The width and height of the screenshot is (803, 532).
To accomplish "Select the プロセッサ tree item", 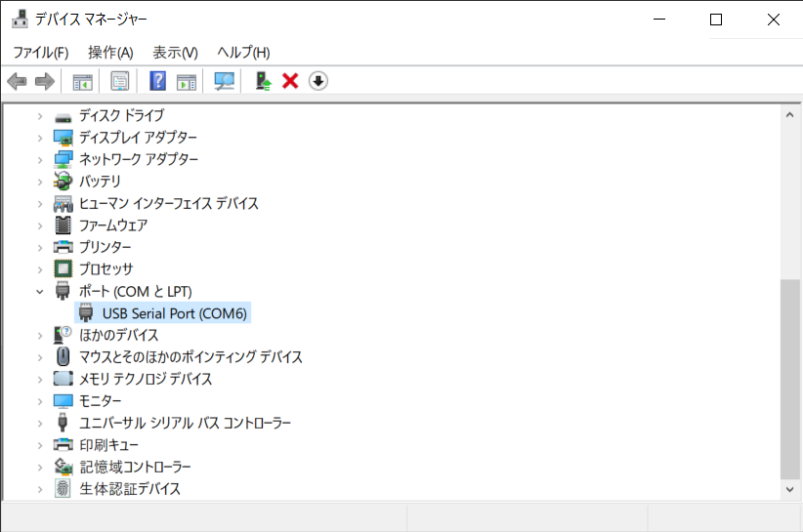I will (106, 268).
